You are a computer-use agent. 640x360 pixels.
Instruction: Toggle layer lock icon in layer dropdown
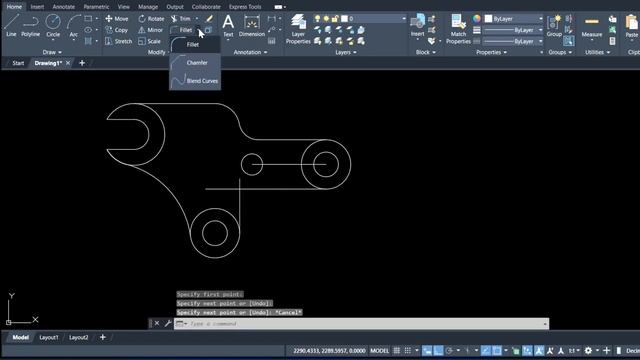pos(335,19)
